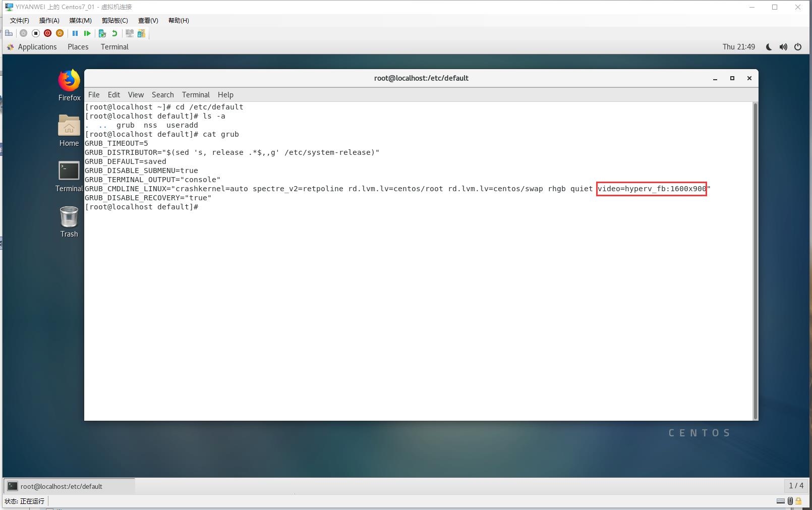
Task: Click the greyed-out Start VM power icon
Action: 23,33
